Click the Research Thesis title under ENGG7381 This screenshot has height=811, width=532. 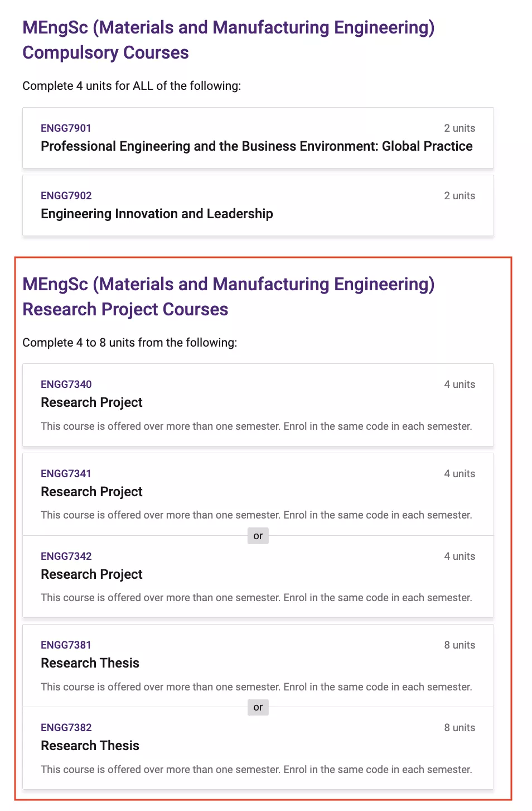click(x=90, y=663)
